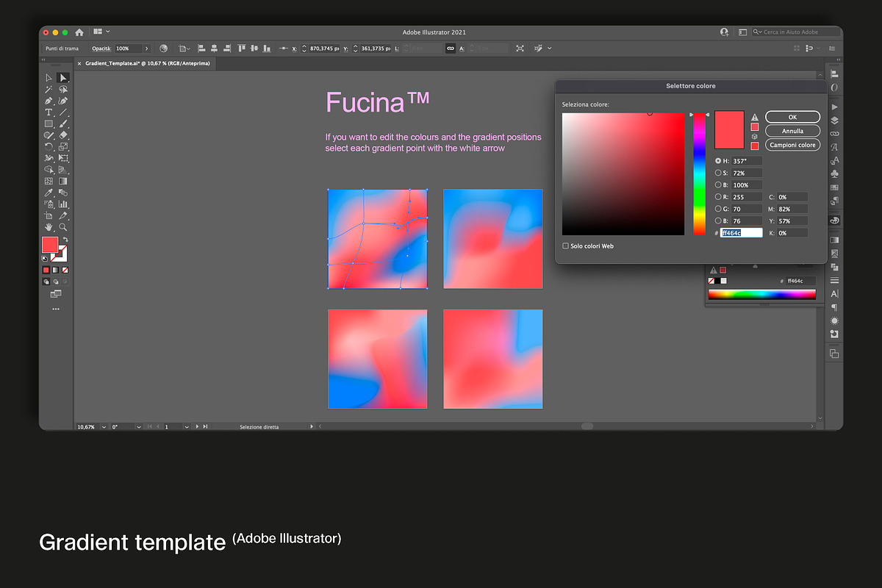Select the Eraser tool
This screenshot has height=588, width=882.
63,135
